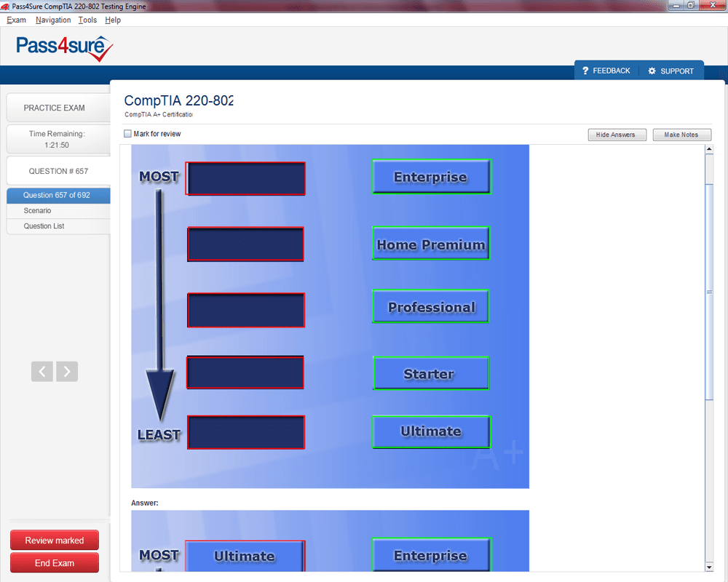
Task: Click the Pass4sure logo
Action: (65, 48)
